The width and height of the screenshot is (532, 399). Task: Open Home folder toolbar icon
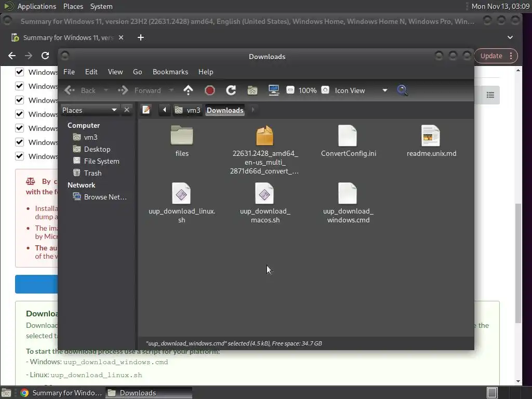pyautogui.click(x=252, y=90)
